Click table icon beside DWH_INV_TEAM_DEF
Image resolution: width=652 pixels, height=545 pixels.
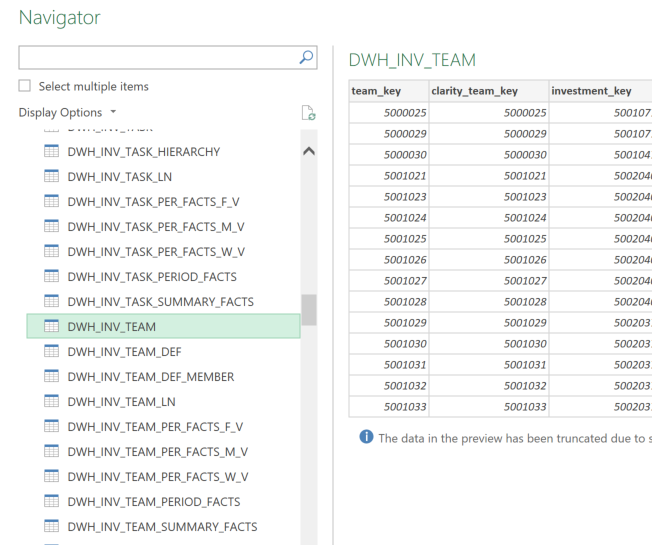(51, 351)
